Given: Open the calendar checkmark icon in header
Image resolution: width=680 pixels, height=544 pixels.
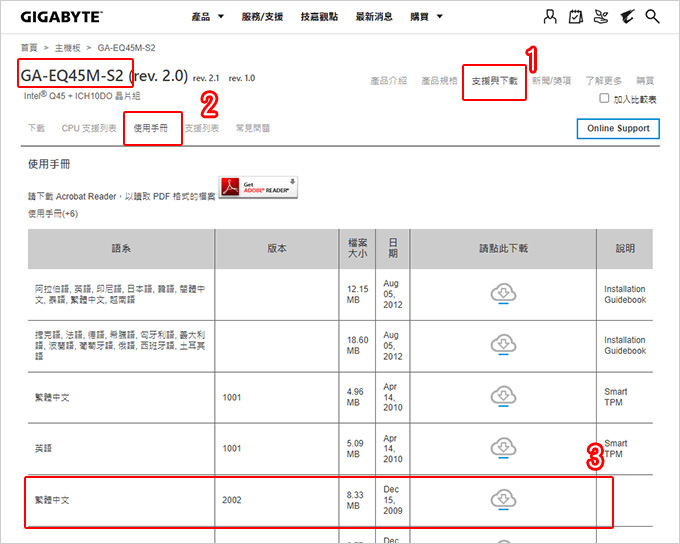Looking at the screenshot, I should tap(575, 17).
